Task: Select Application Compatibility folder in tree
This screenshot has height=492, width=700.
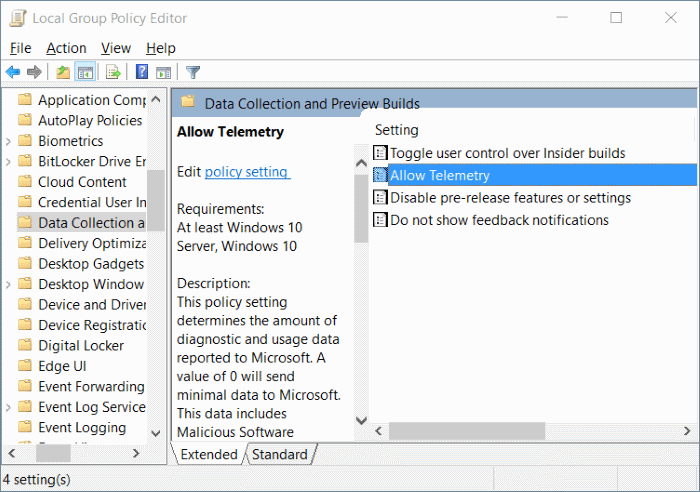Action: 92,100
